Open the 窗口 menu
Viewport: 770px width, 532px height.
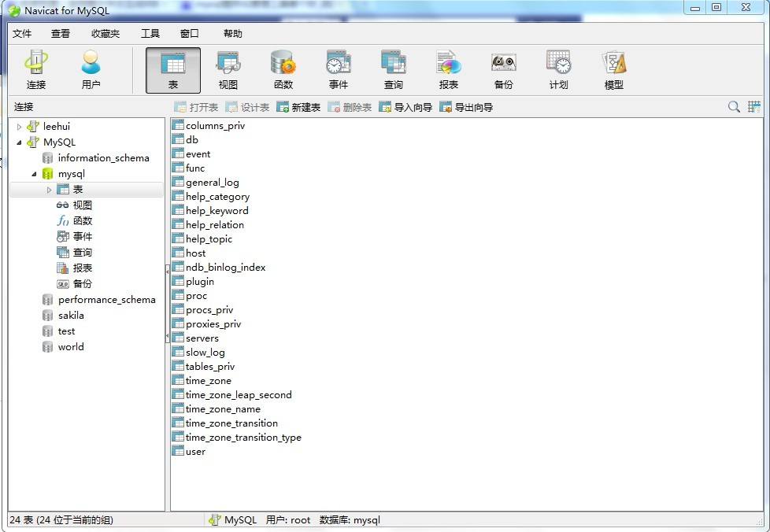tap(190, 33)
